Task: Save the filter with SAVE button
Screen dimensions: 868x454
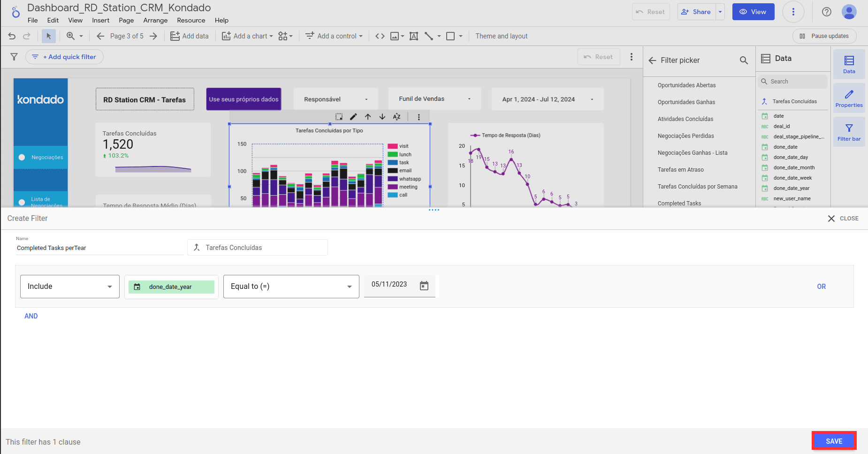Action: (834, 441)
